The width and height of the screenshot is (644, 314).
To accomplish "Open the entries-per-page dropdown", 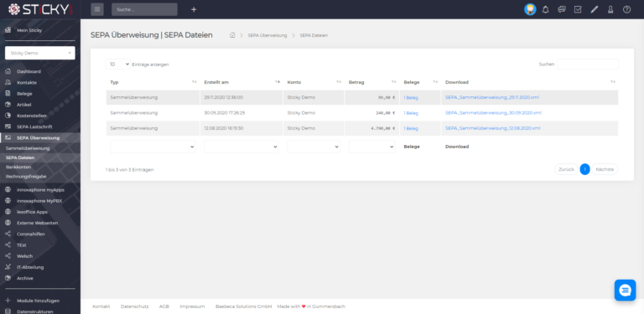I will pos(118,64).
